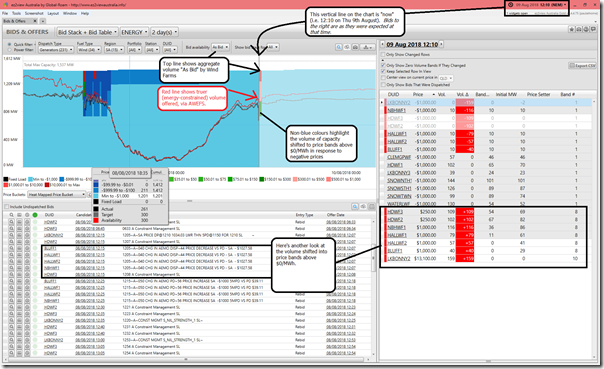Click next interval arrow after 12:10

[441, 44]
